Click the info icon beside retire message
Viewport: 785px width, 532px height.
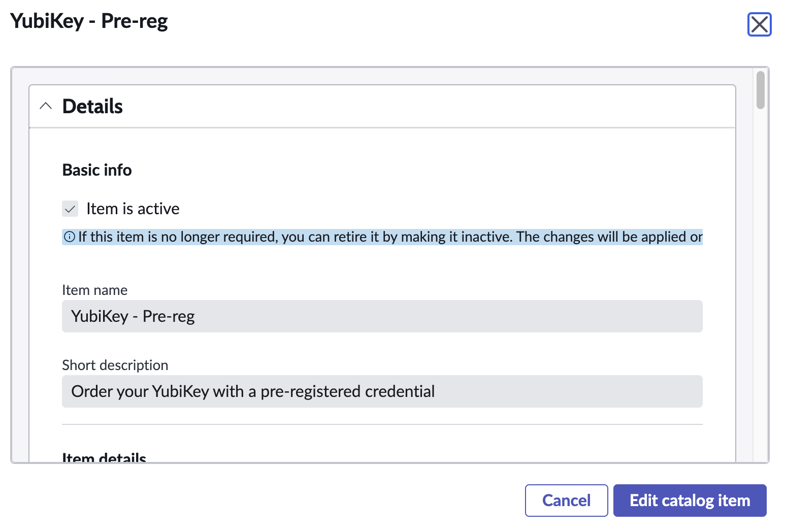click(69, 237)
